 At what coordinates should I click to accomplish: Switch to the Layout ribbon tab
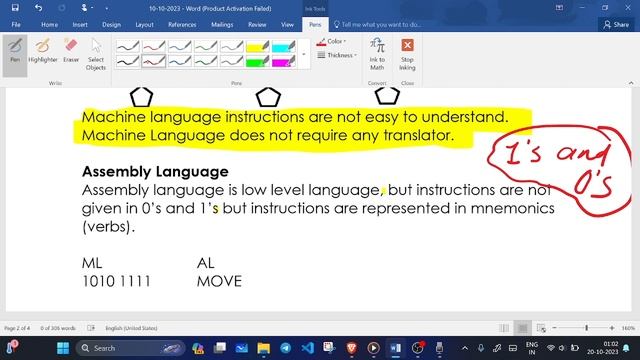click(144, 24)
